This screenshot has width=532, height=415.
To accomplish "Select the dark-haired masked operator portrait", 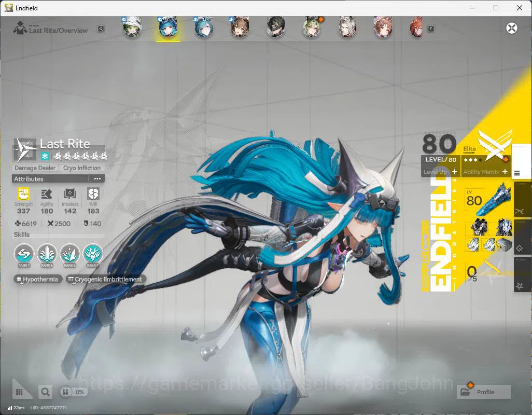I will [x=275, y=27].
